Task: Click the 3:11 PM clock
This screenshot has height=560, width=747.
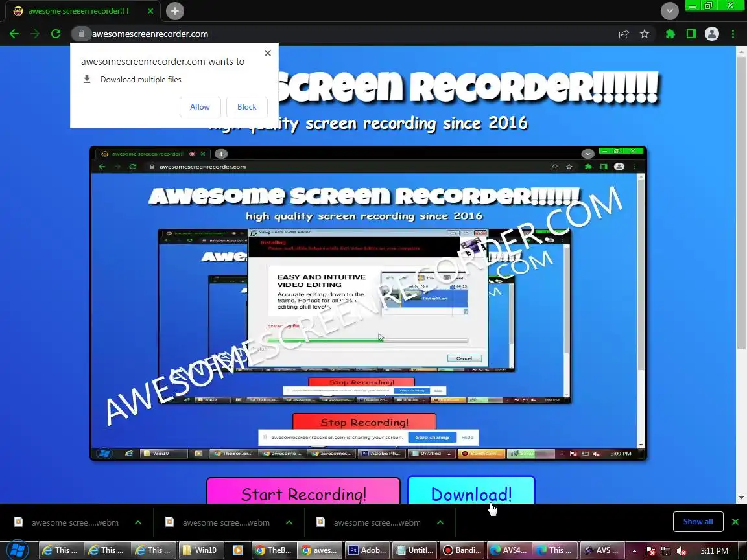Action: pyautogui.click(x=714, y=550)
